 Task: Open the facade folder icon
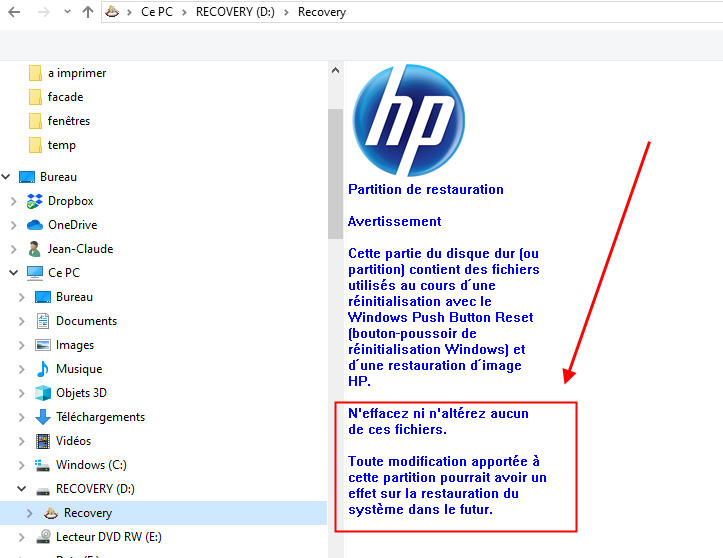click(35, 97)
